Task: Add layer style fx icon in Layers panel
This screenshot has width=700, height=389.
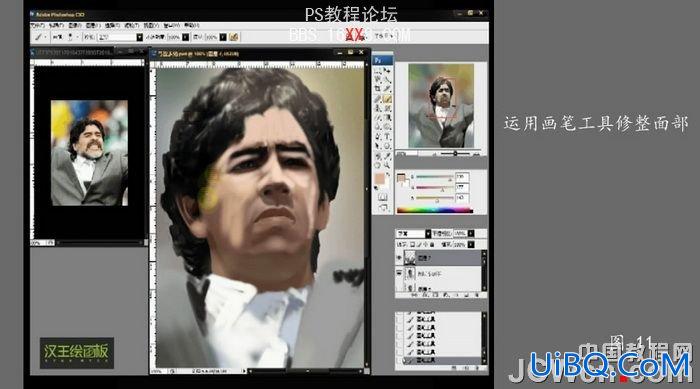Action: (425, 295)
